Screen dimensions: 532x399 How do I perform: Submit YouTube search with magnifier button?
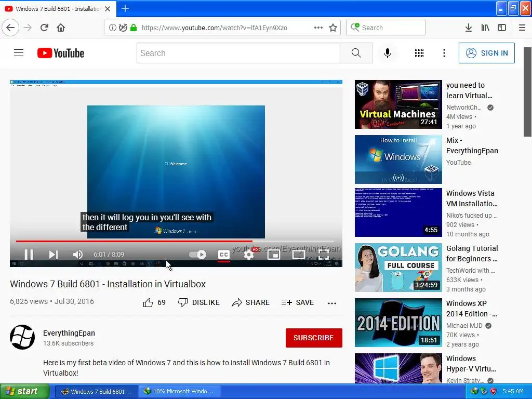pyautogui.click(x=356, y=53)
